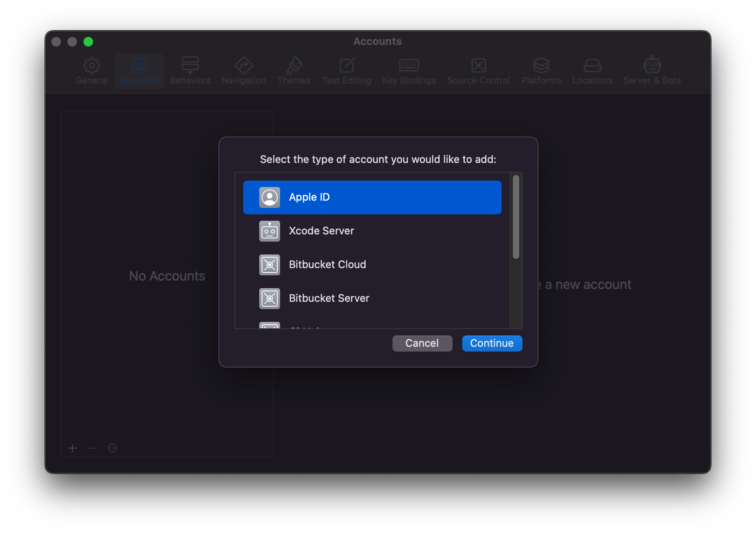Continue with selected account type

click(x=492, y=343)
